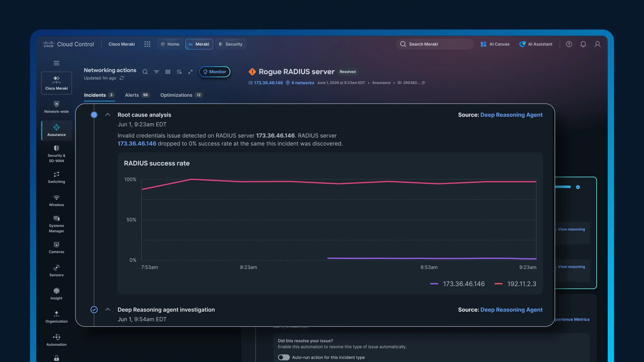Open the sort order icon
The height and width of the screenshot is (362, 644).
[x=179, y=72]
